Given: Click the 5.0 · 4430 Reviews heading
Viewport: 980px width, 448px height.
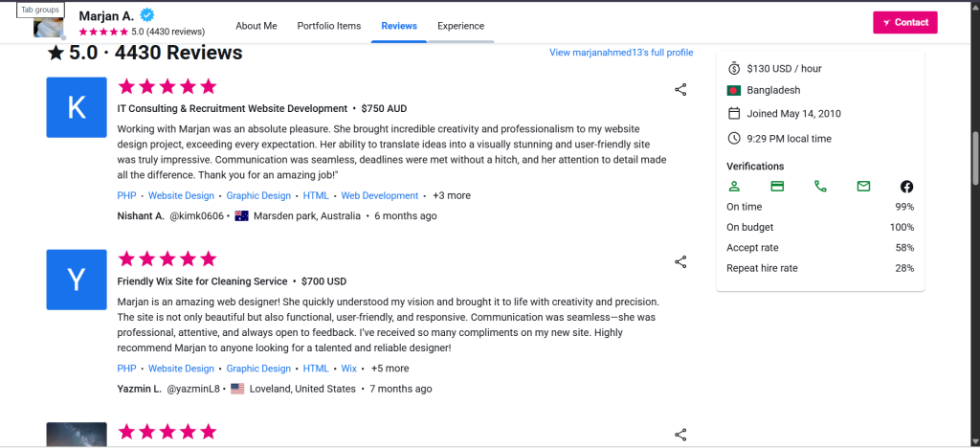Looking at the screenshot, I should click(145, 53).
